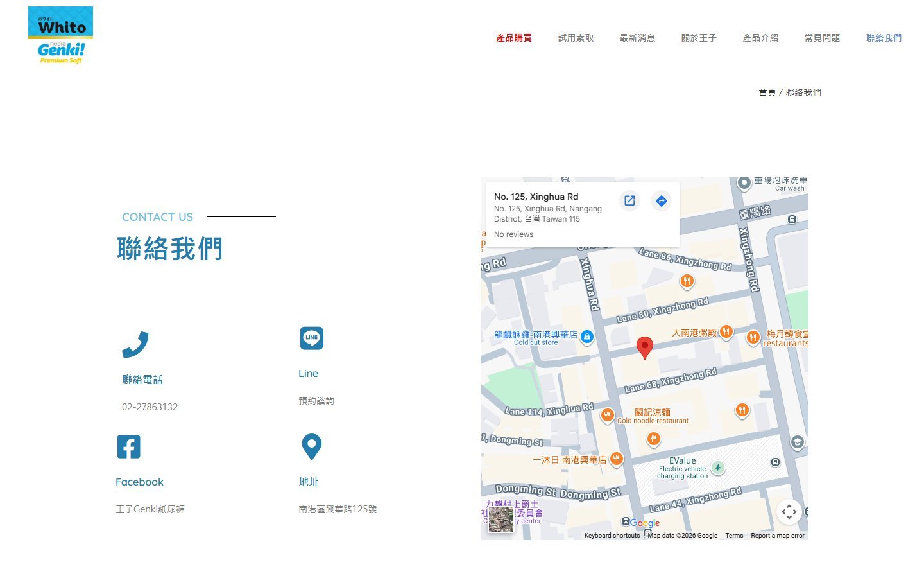Viewport: 924px width, 578px height.
Task: Click the 首頁 breadcrumb link
Action: click(767, 92)
